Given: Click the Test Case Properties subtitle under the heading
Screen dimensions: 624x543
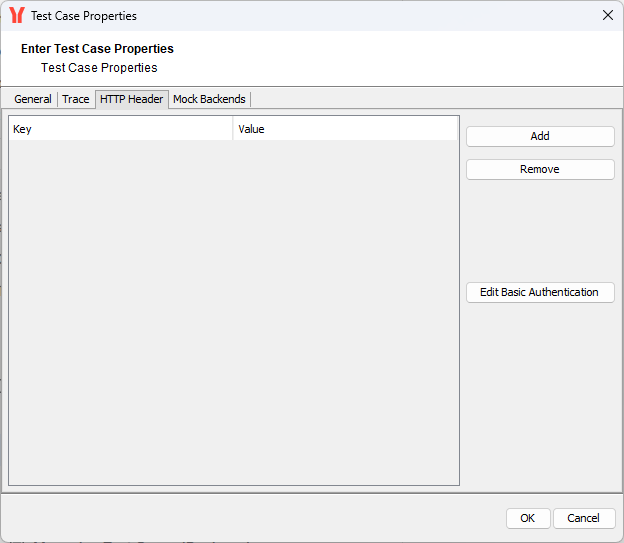Looking at the screenshot, I should tap(99, 68).
